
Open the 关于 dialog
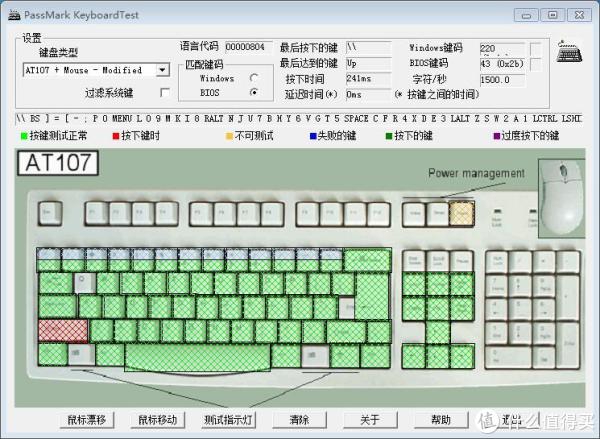[370, 420]
